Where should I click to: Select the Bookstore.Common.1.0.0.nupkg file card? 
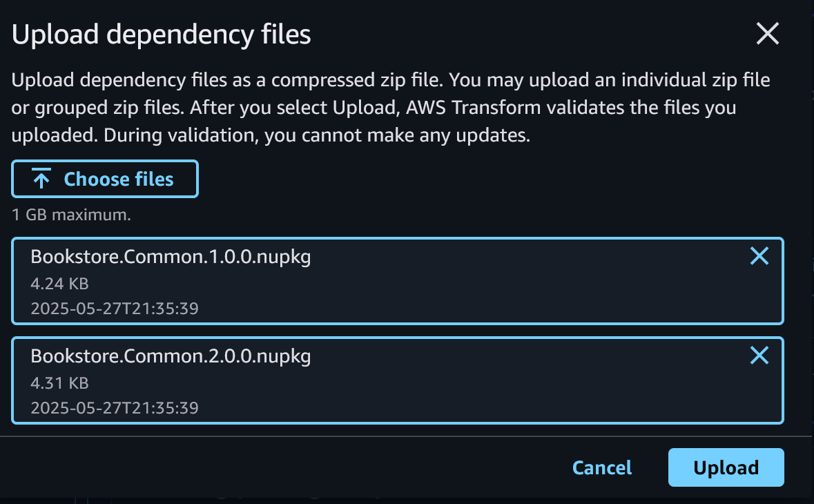(x=397, y=281)
